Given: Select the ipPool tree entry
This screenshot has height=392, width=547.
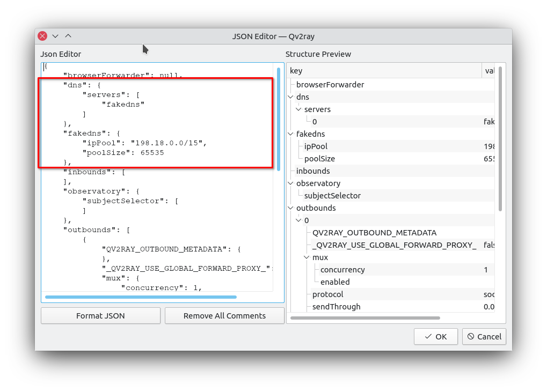Looking at the screenshot, I should tap(316, 146).
